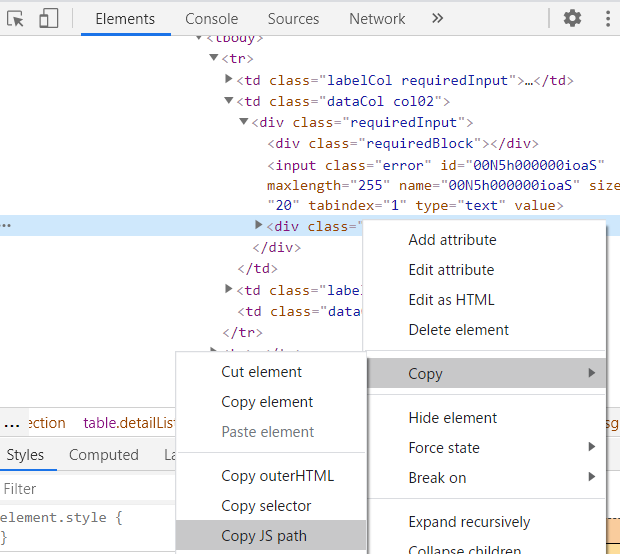The height and width of the screenshot is (554, 620).
Task: Open the three-dot DevTools menu
Action: pos(608,19)
